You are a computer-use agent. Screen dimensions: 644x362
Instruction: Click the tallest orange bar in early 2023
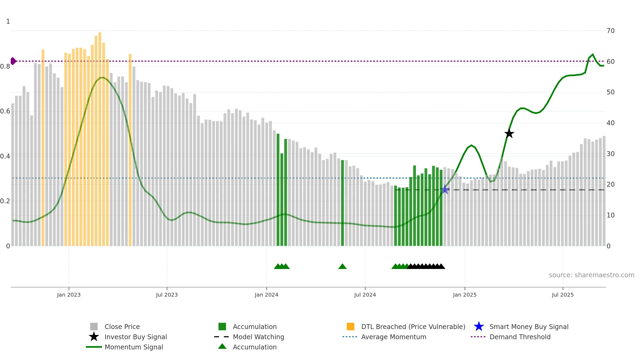tap(100, 139)
